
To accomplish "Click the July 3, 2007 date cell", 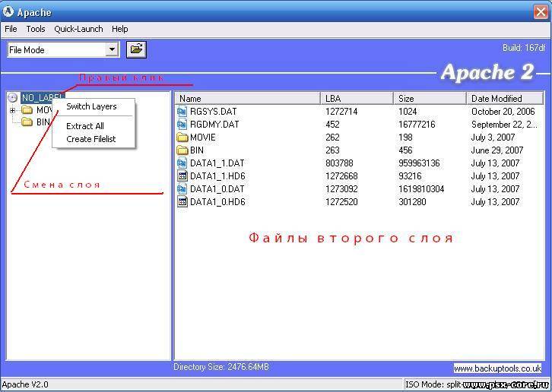I will [493, 138].
